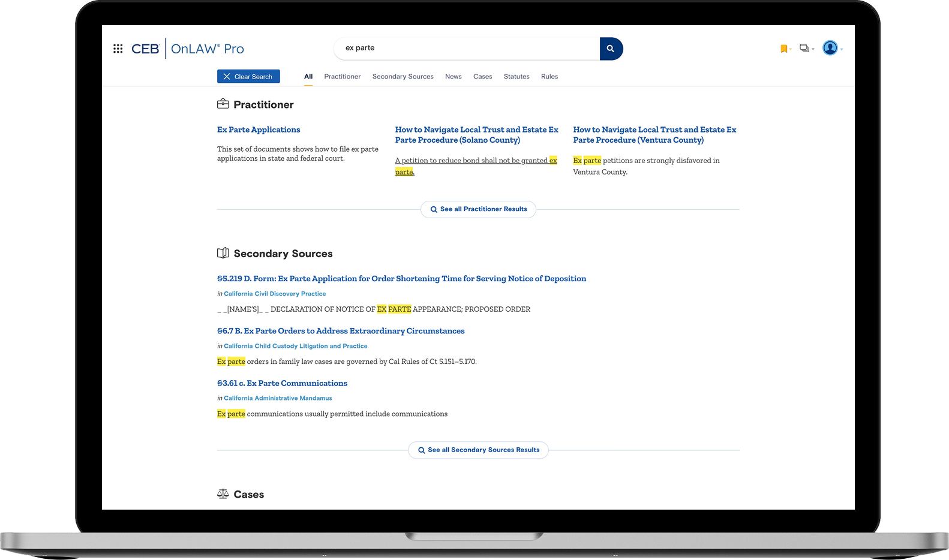Image resolution: width=949 pixels, height=560 pixels.
Task: Open the apps grid menu icon
Action: click(118, 49)
